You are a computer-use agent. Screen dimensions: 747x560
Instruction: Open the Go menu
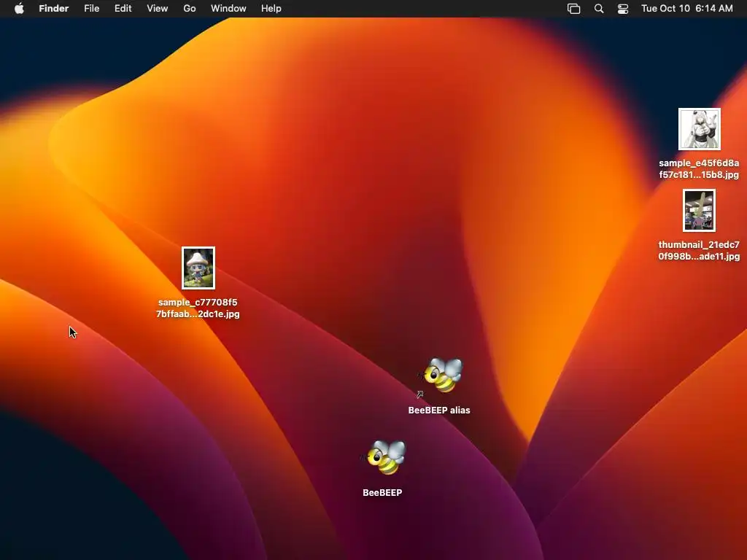[190, 9]
